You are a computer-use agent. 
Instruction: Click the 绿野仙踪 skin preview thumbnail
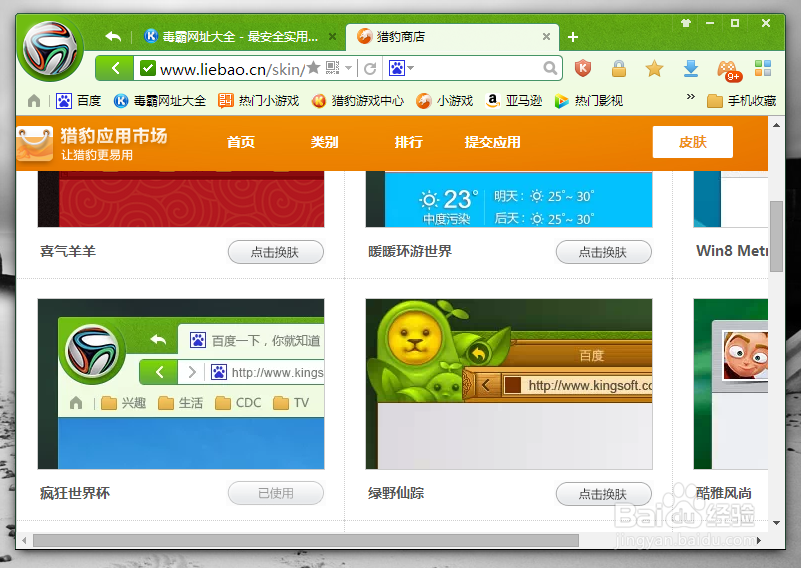pos(509,384)
